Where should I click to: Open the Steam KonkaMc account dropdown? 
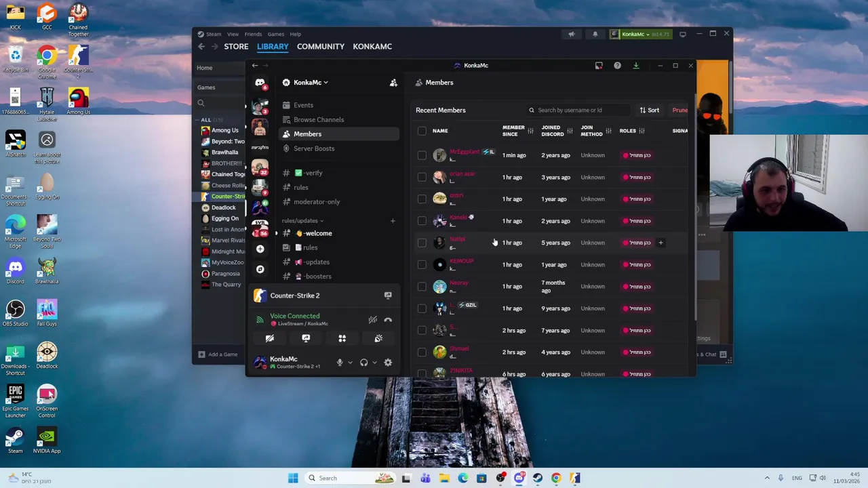(640, 34)
